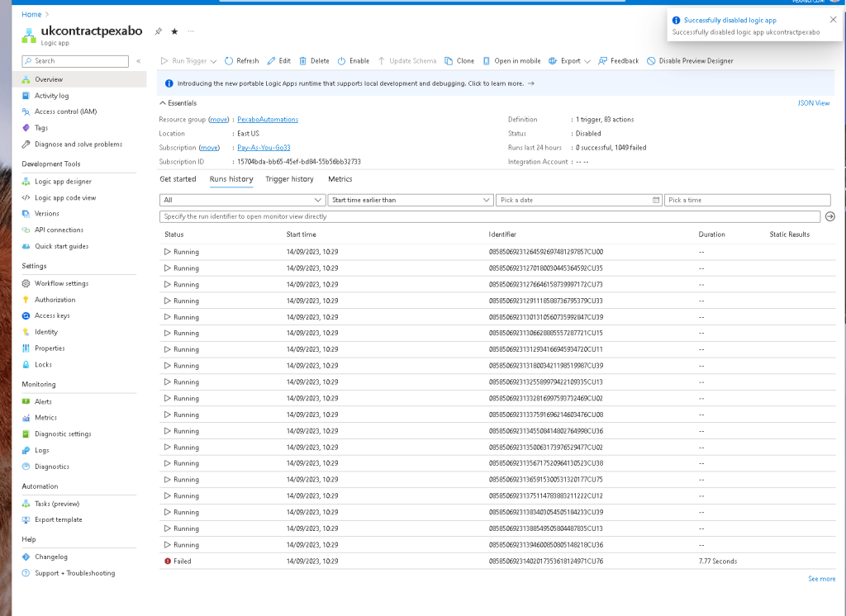The height and width of the screenshot is (616, 846).
Task: Click the Refresh toolbar button
Action: point(242,61)
